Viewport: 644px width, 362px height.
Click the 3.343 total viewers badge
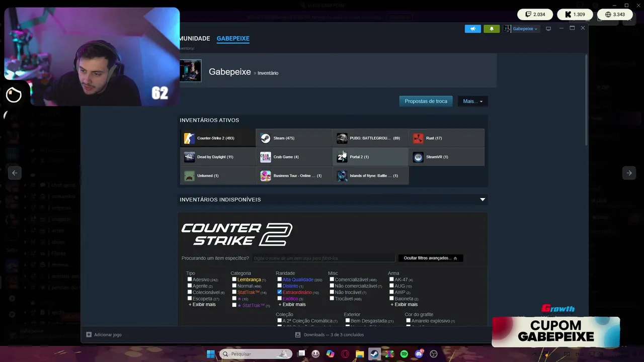(x=614, y=15)
